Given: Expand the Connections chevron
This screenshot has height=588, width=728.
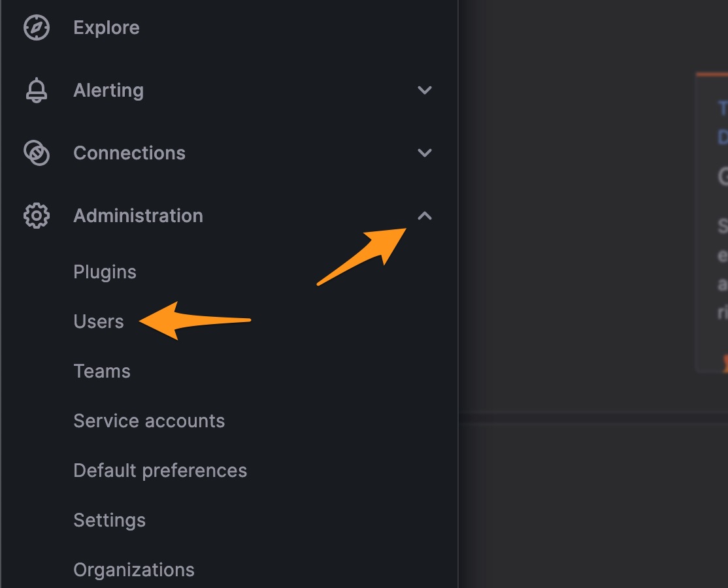Looking at the screenshot, I should pos(425,153).
